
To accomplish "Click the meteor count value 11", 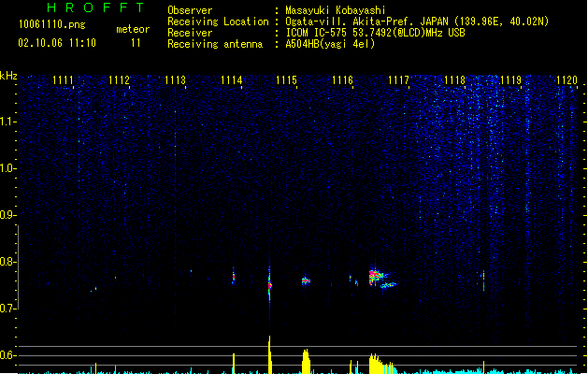I will (136, 43).
